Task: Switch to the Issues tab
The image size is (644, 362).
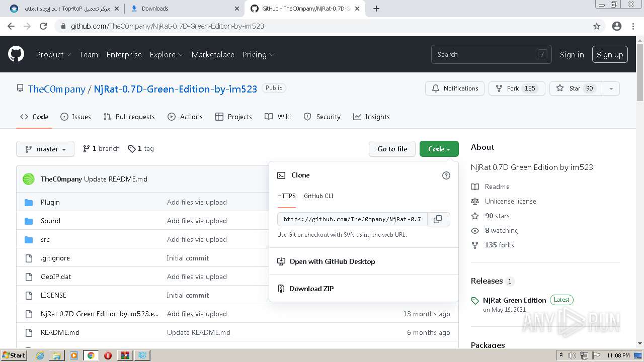Action: tap(76, 117)
